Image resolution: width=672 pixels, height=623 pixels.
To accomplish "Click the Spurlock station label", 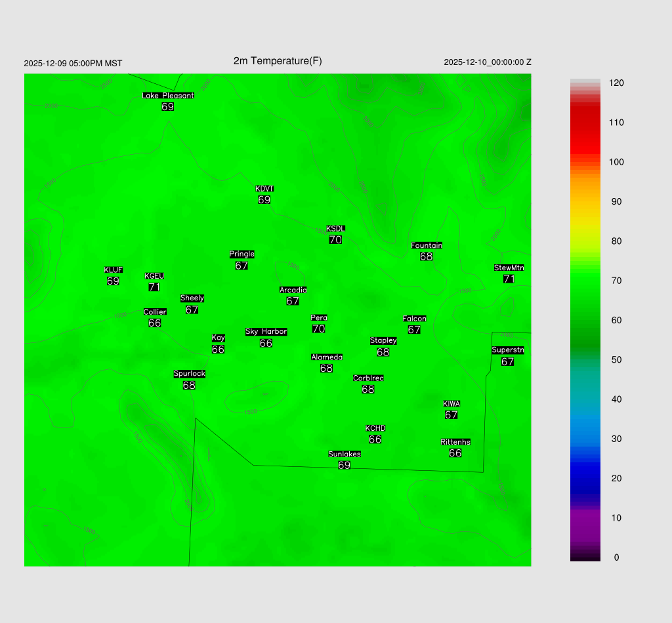I will (189, 374).
